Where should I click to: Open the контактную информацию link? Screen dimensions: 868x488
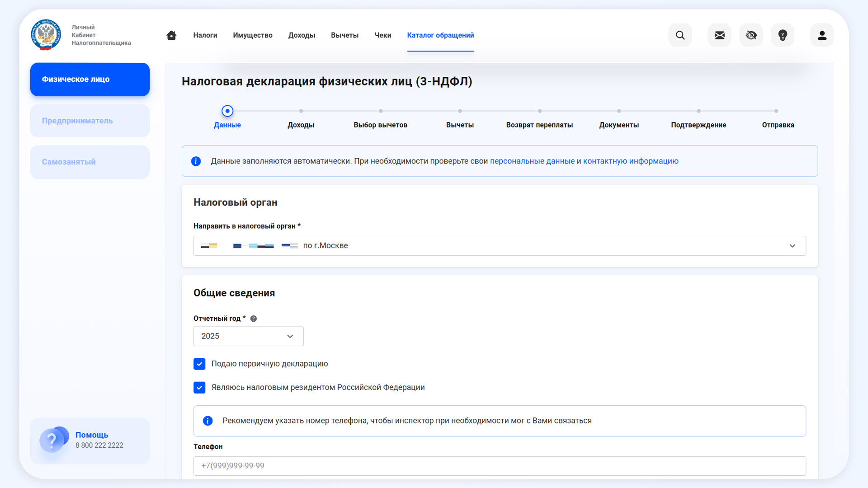(630, 161)
